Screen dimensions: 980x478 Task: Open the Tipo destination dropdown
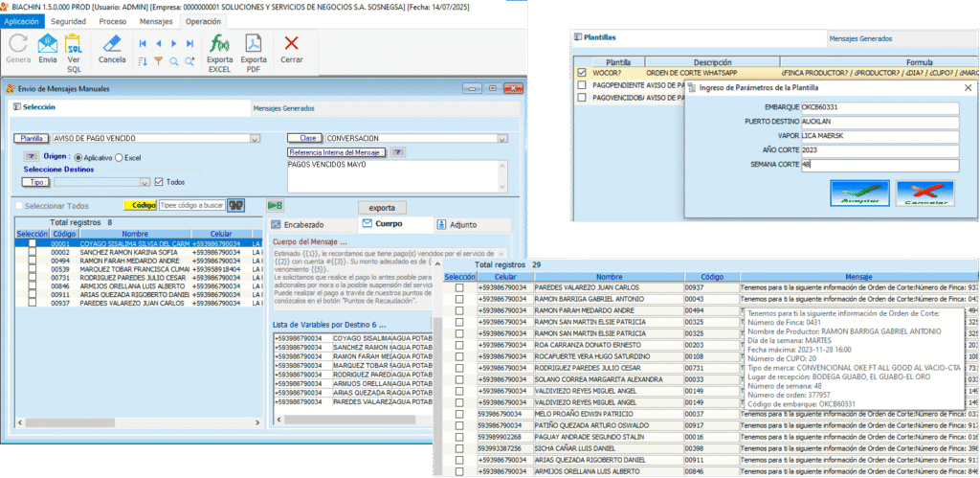tap(145, 182)
